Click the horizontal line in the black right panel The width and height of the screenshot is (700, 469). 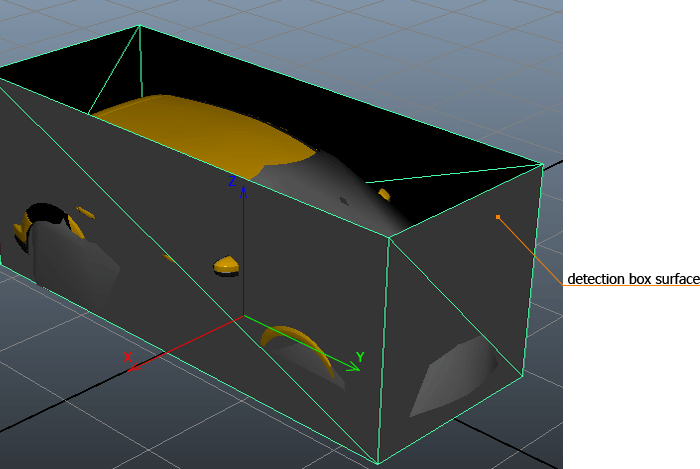(630, 285)
